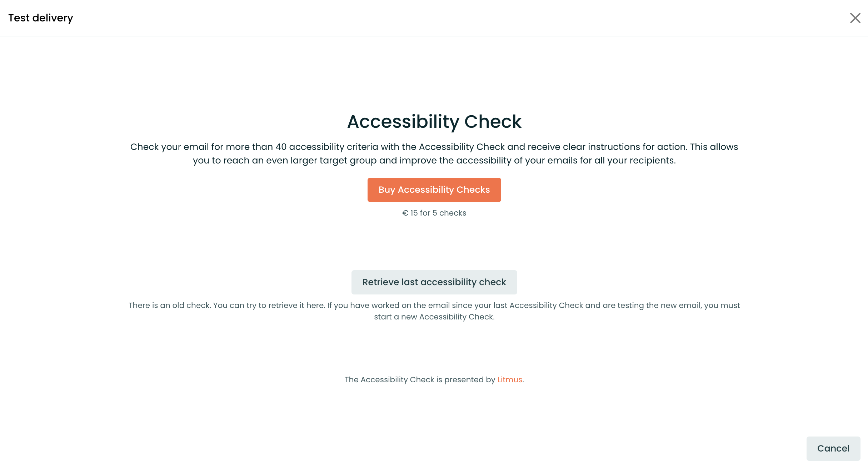Screen dimensions: 868x469
Task: Click the 'There is an old check' notice
Action: click(x=434, y=311)
